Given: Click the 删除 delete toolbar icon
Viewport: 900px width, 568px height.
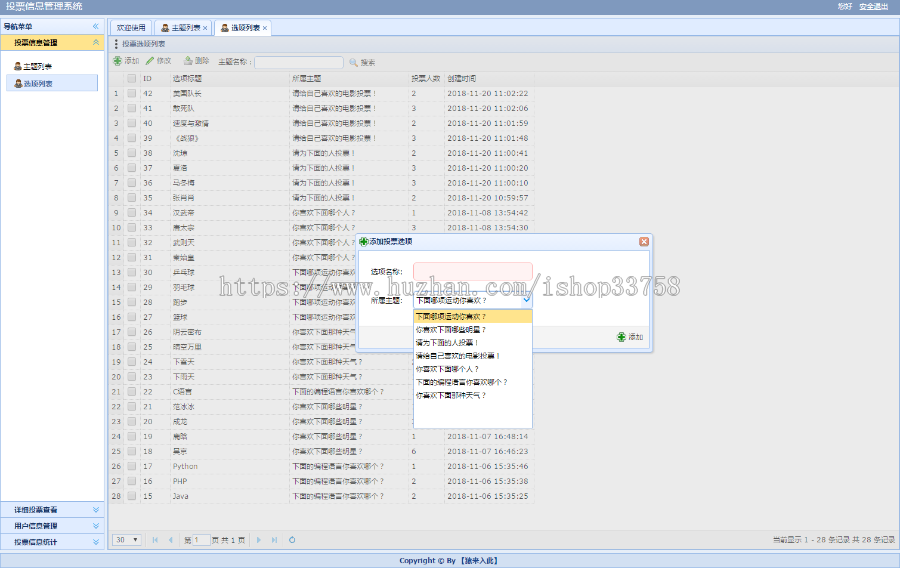Looking at the screenshot, I should tap(188, 61).
